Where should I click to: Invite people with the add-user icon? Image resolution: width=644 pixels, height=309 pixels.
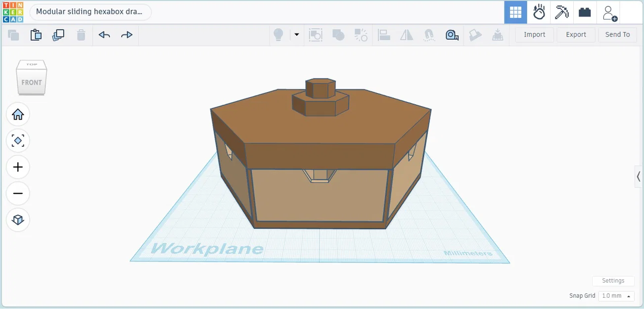609,12
